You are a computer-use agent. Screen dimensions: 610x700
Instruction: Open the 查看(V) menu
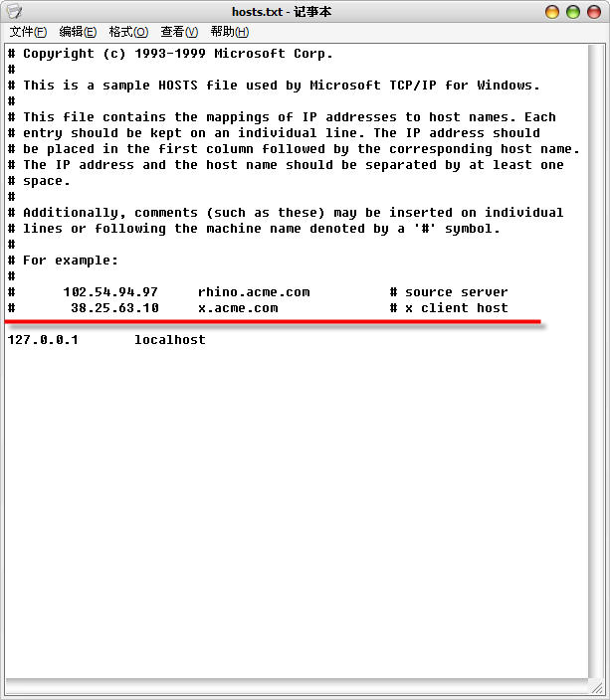click(x=179, y=32)
